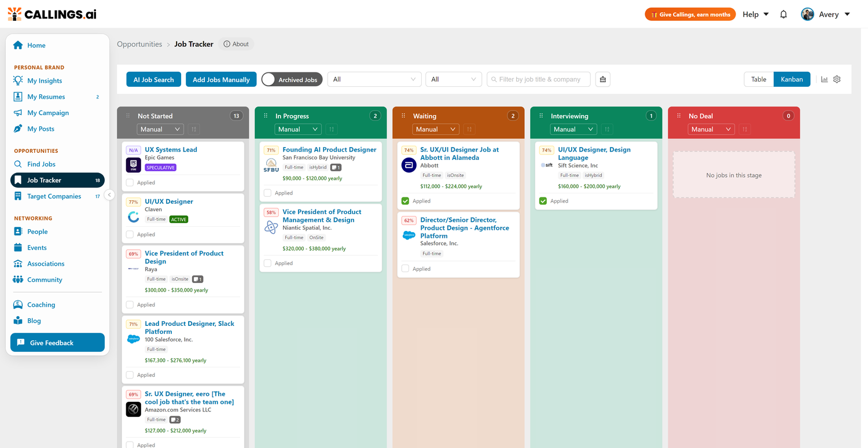Image resolution: width=868 pixels, height=448 pixels.
Task: Open My Posts pen icon
Action: tap(18, 128)
